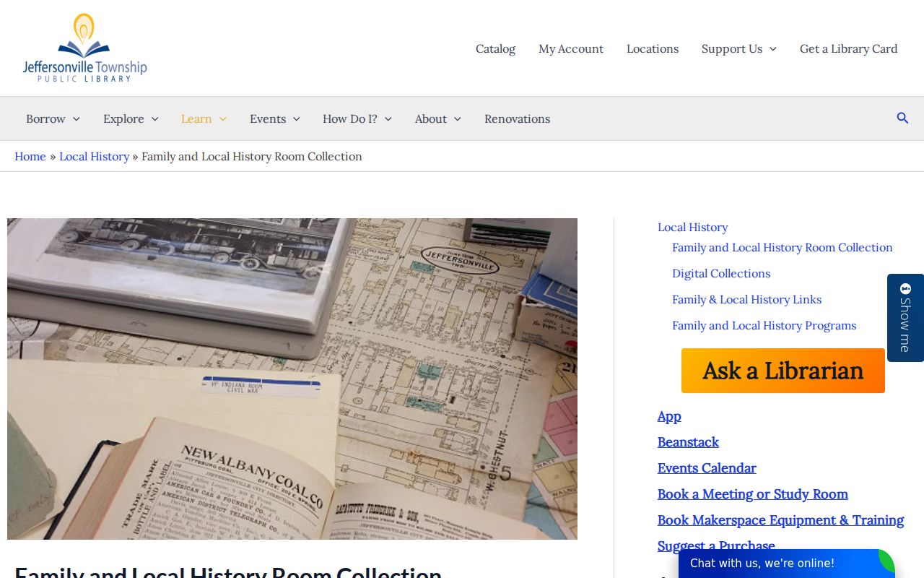Click the Ask a Librarian button
Viewport: 924px width, 578px height.
[783, 371]
